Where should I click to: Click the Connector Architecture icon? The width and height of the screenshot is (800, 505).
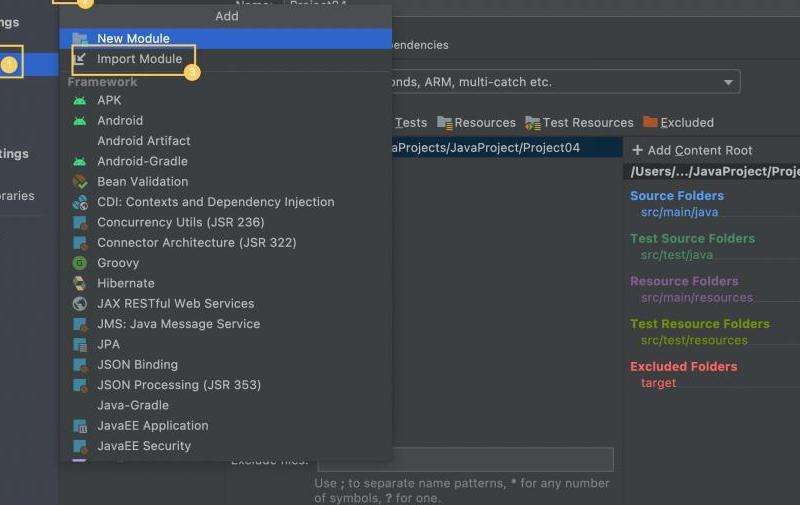pyautogui.click(x=80, y=243)
